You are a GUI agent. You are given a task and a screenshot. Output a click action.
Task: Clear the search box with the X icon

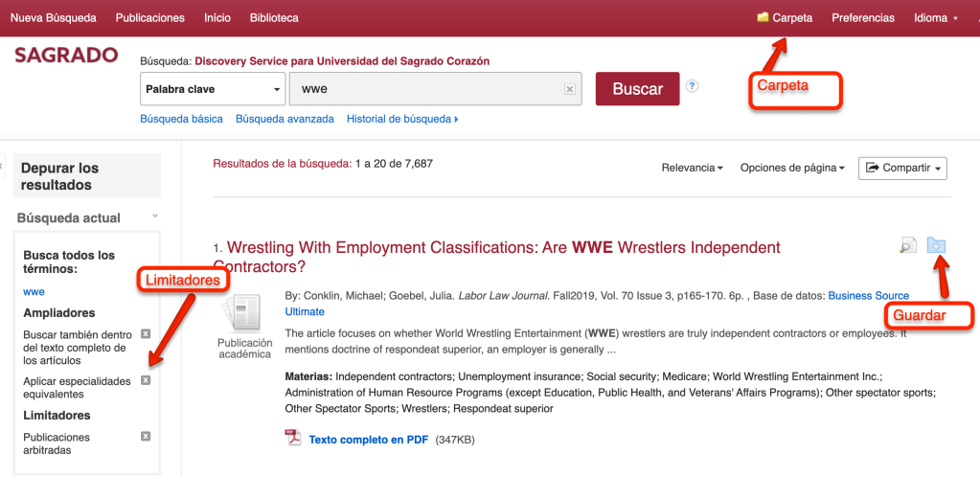(569, 89)
